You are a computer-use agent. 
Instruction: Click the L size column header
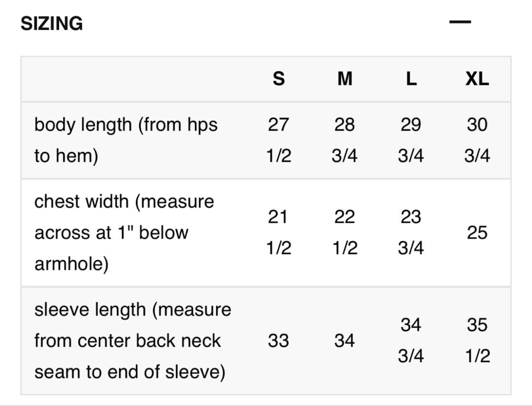tap(410, 79)
